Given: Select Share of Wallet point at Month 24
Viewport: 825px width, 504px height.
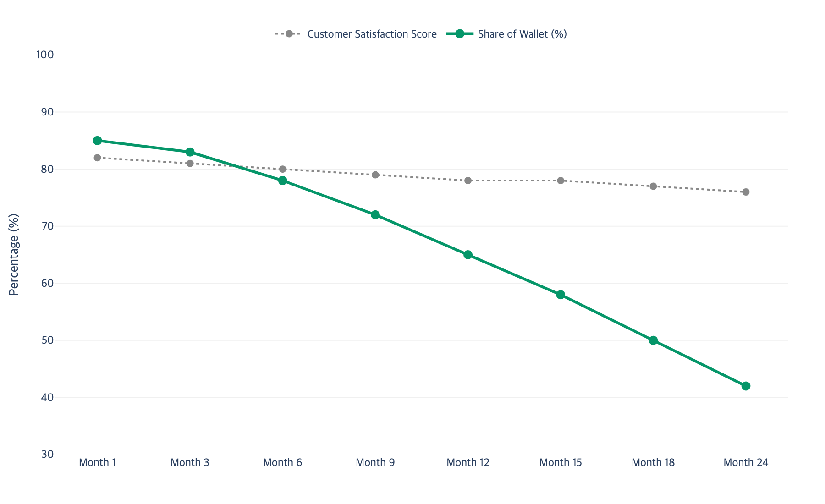Looking at the screenshot, I should 746,386.
